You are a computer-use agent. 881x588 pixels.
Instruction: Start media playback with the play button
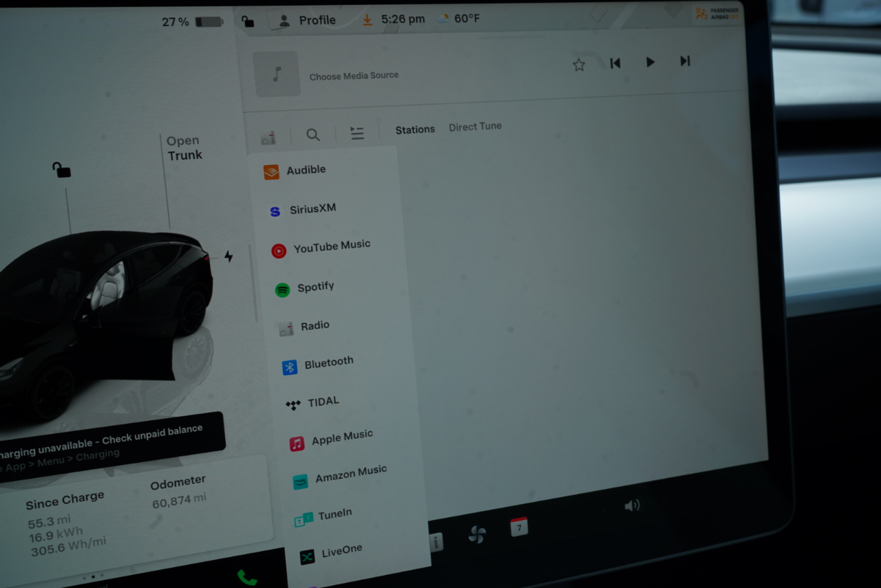pos(650,62)
